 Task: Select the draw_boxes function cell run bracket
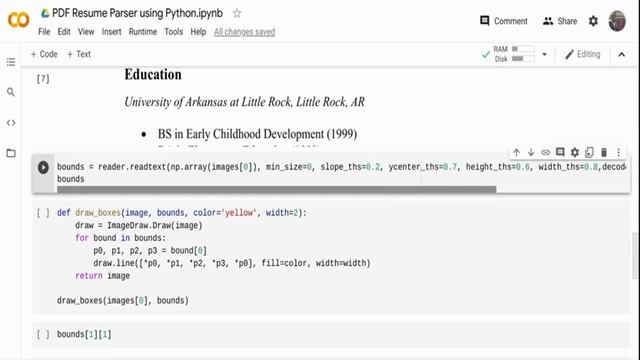[x=43, y=213]
